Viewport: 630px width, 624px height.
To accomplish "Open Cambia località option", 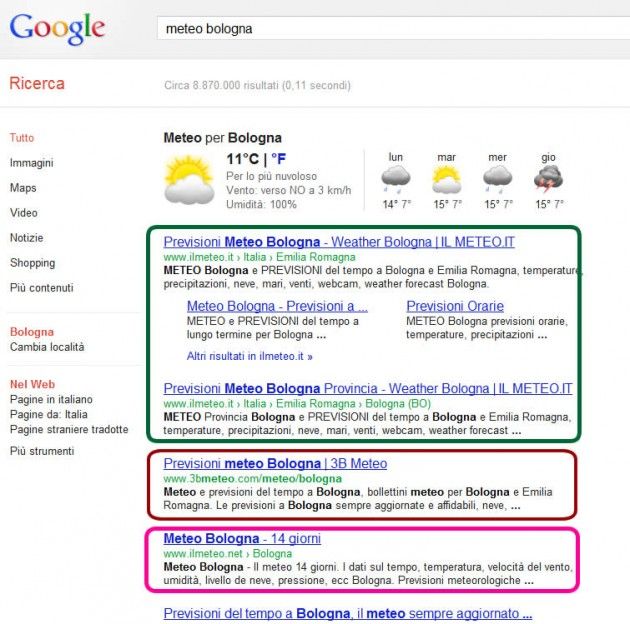I will click(47, 347).
